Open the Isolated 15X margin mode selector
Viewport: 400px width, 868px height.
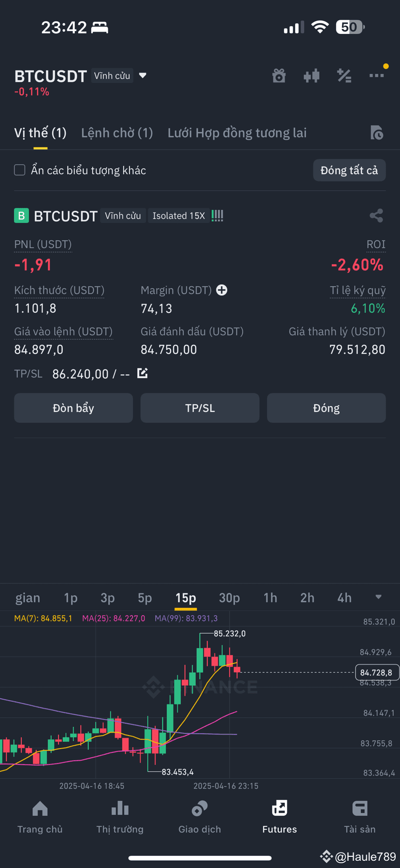click(x=179, y=216)
